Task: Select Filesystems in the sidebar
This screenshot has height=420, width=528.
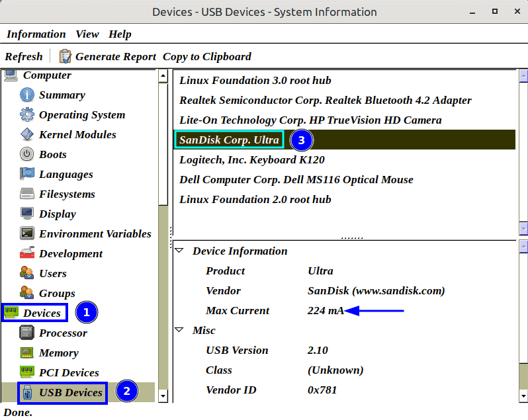Action: coord(67,194)
